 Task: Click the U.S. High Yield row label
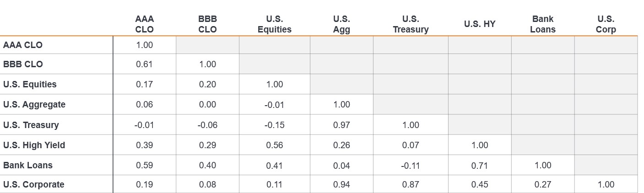34,145
